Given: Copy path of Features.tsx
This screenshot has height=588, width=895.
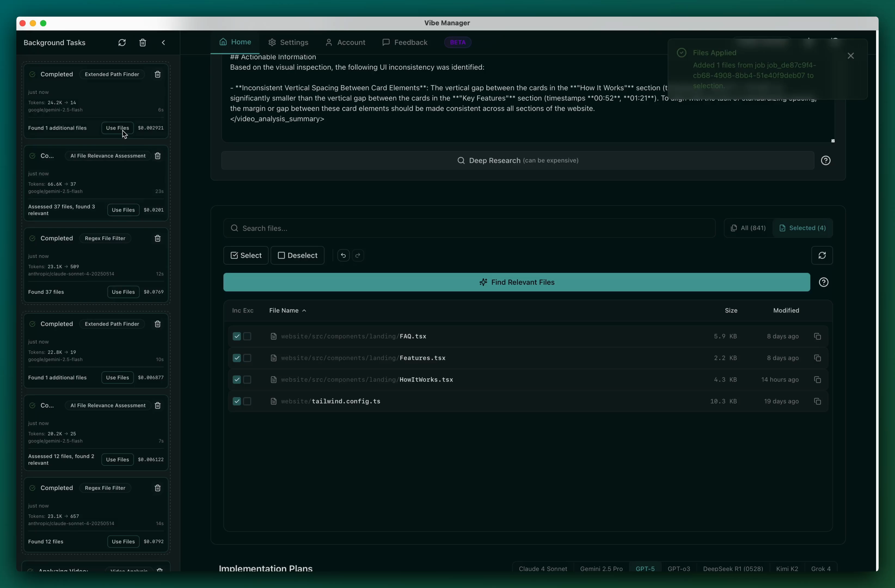Looking at the screenshot, I should point(817,358).
